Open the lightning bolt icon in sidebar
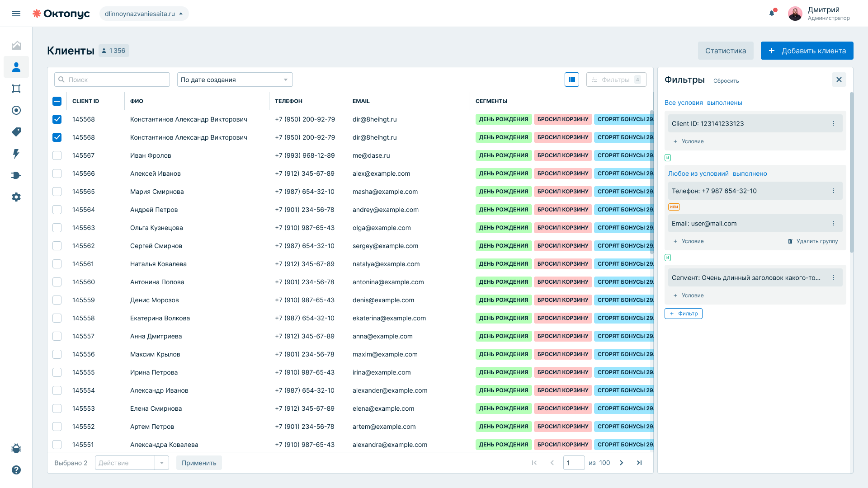 16,154
